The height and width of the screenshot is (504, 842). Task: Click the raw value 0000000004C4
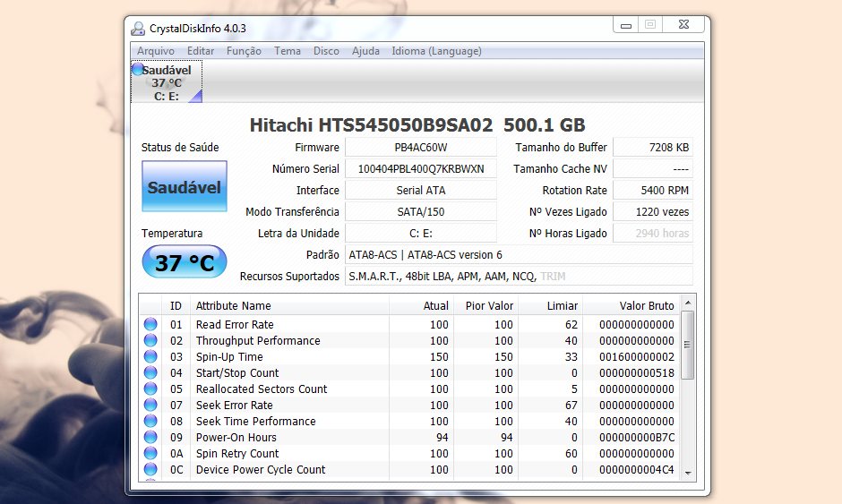click(636, 470)
